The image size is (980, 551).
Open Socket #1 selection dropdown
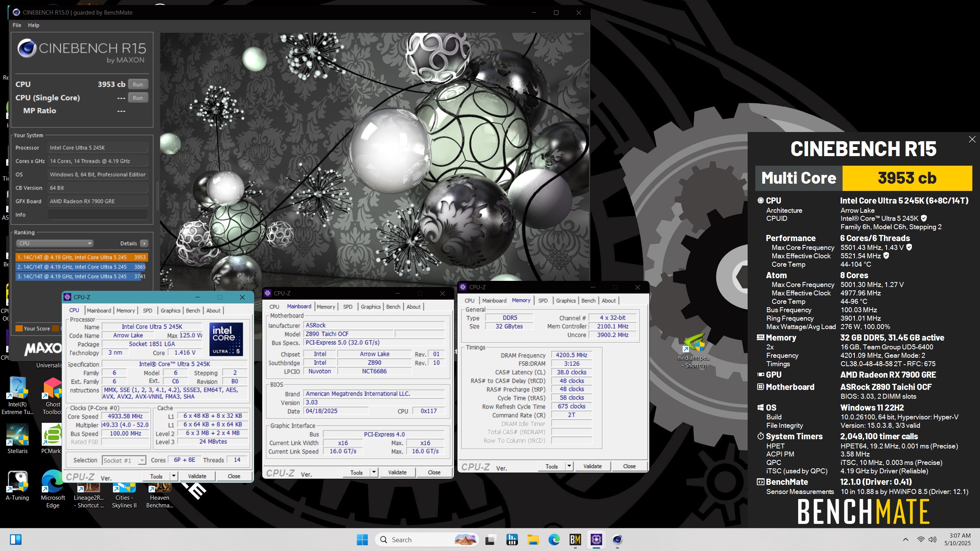pos(124,460)
